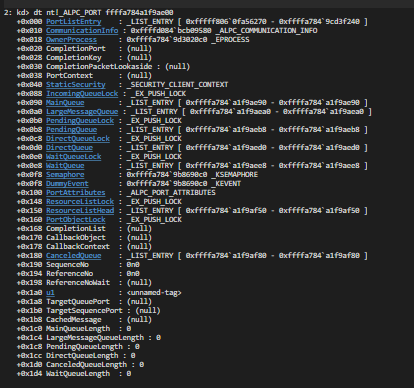Select the CompletionPort field name
This screenshot has height=388, width=414.
click(76, 49)
